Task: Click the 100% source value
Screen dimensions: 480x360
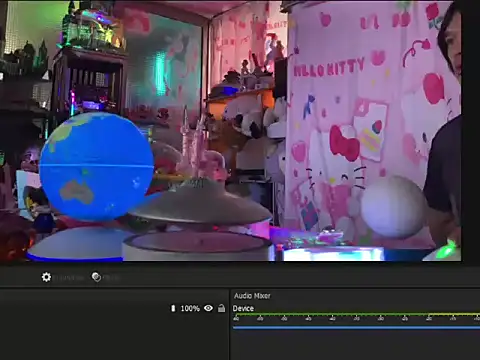Action: click(x=190, y=309)
